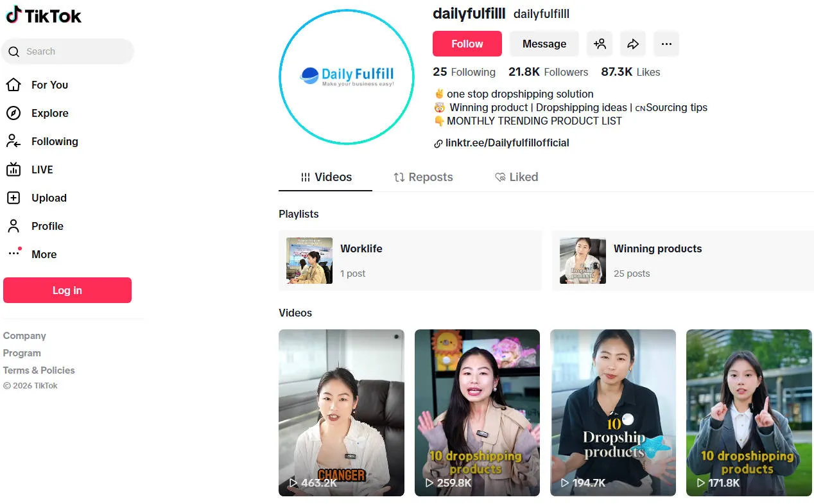Viewport: 814px width, 504px height.
Task: Open the three-dot profile options menu
Action: point(666,44)
